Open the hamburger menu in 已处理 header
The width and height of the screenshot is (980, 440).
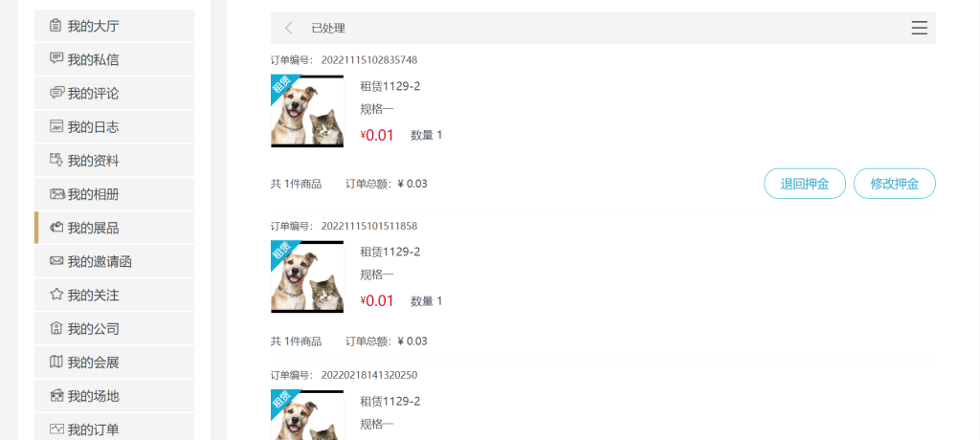click(919, 28)
